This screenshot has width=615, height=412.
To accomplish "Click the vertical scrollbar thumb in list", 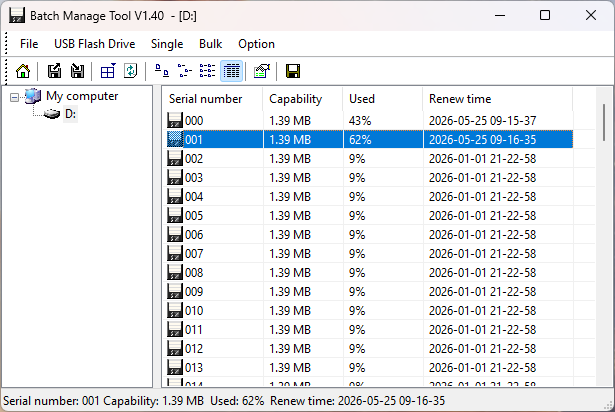I will pyautogui.click(x=603, y=122).
